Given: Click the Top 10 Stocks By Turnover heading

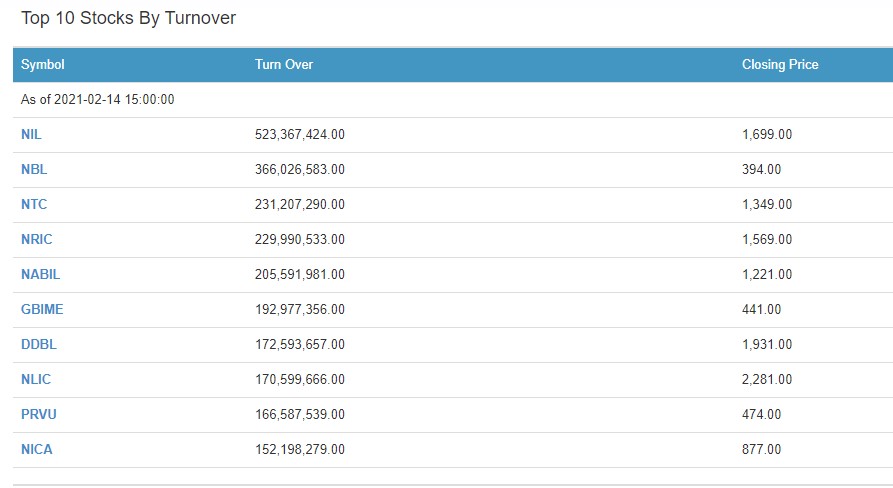Looking at the screenshot, I should click(x=128, y=18).
